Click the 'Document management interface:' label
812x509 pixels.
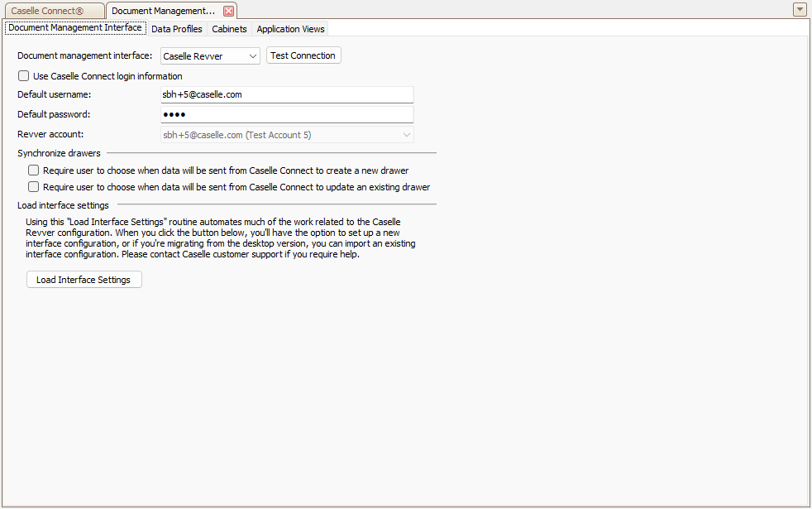click(85, 55)
